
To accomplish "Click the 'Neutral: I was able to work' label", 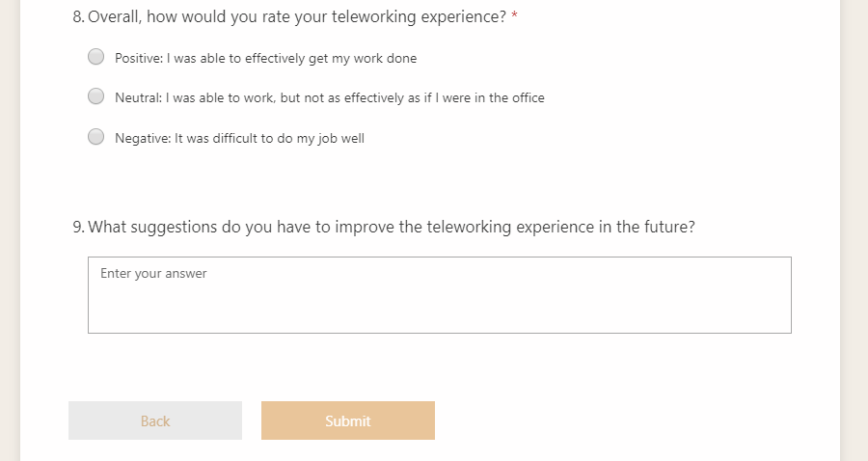I will tap(329, 97).
